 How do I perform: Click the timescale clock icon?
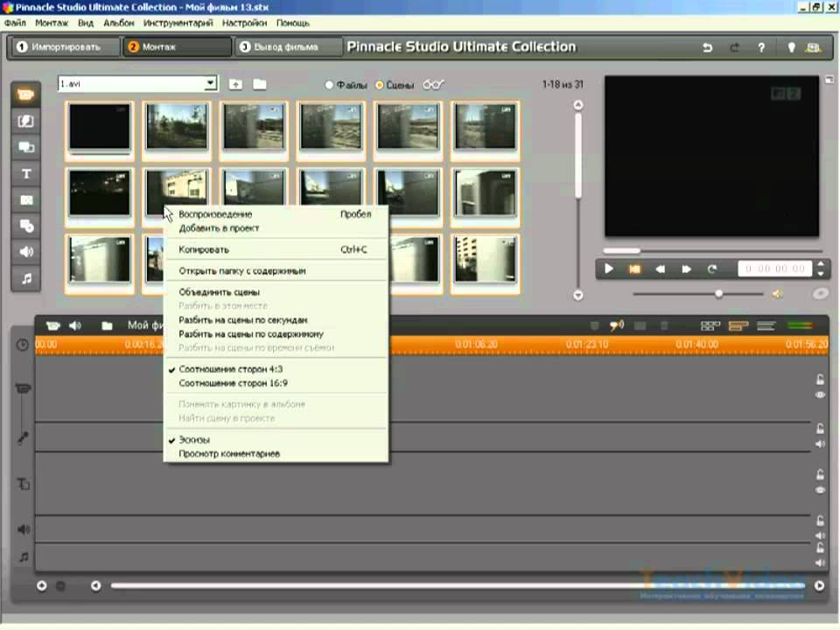[23, 345]
